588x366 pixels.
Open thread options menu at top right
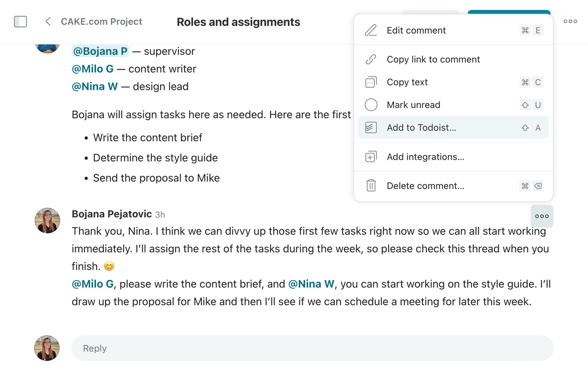[x=570, y=22]
